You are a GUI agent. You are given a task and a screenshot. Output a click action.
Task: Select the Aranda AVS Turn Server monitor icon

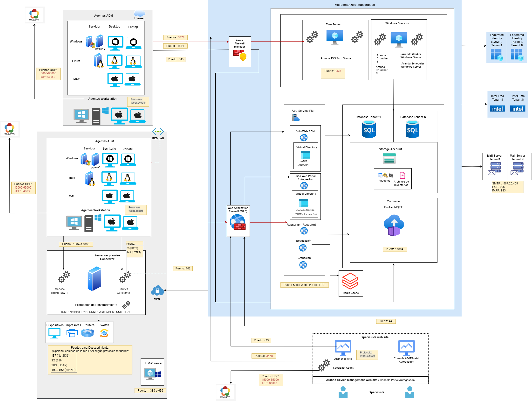[335, 37]
